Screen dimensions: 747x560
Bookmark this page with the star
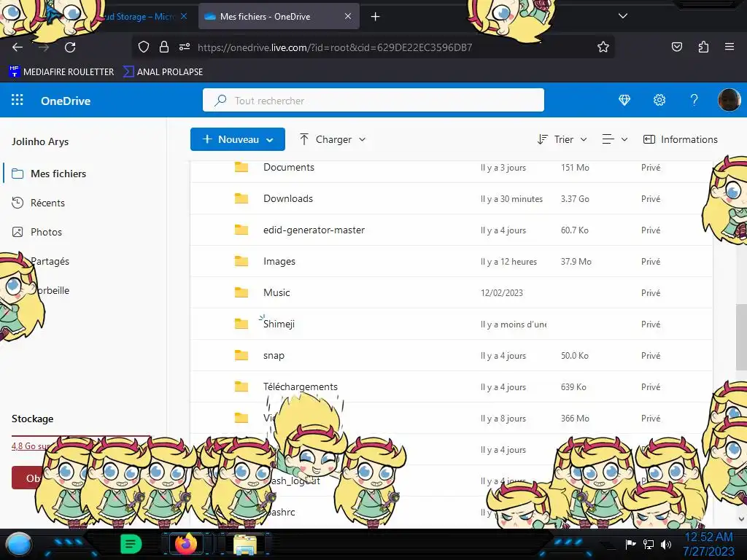point(603,47)
